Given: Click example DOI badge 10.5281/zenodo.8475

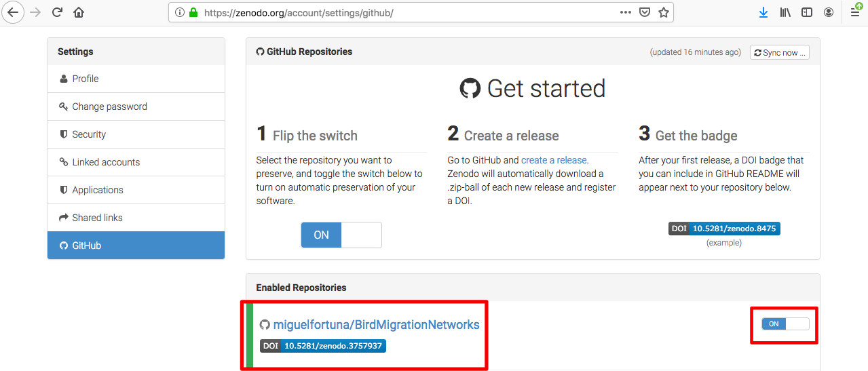Looking at the screenshot, I should pyautogui.click(x=724, y=229).
